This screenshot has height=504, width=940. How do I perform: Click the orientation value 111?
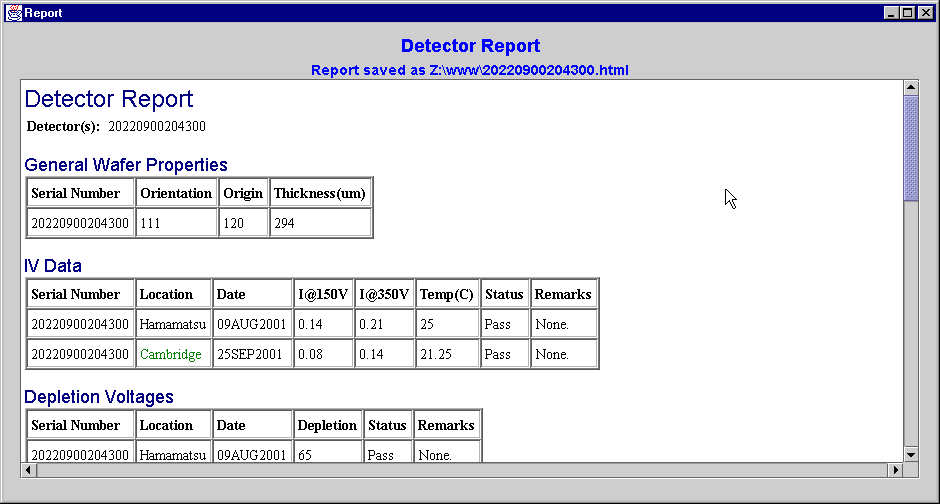(x=150, y=224)
